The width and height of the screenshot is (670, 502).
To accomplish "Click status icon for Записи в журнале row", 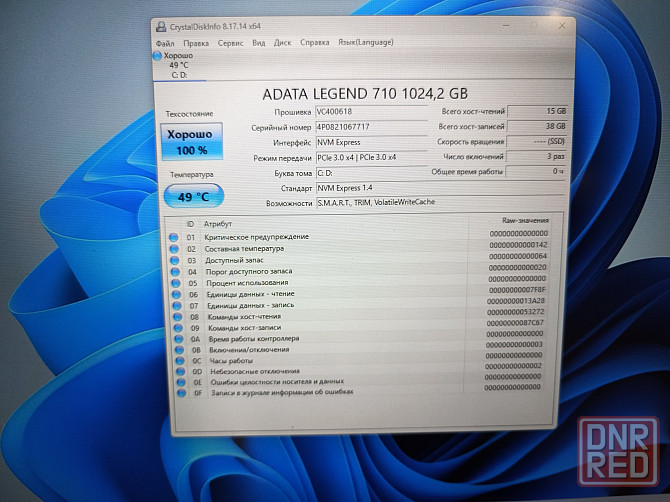I will [x=182, y=393].
